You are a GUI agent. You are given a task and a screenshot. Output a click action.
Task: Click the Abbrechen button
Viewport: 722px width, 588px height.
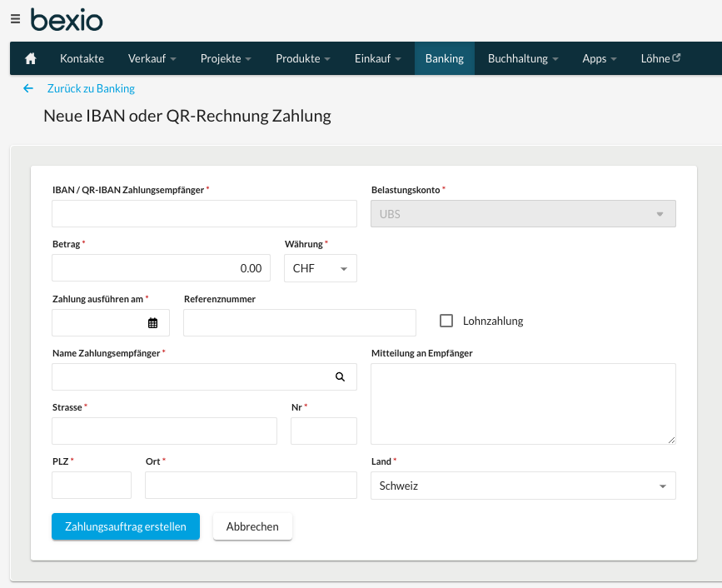click(x=252, y=526)
